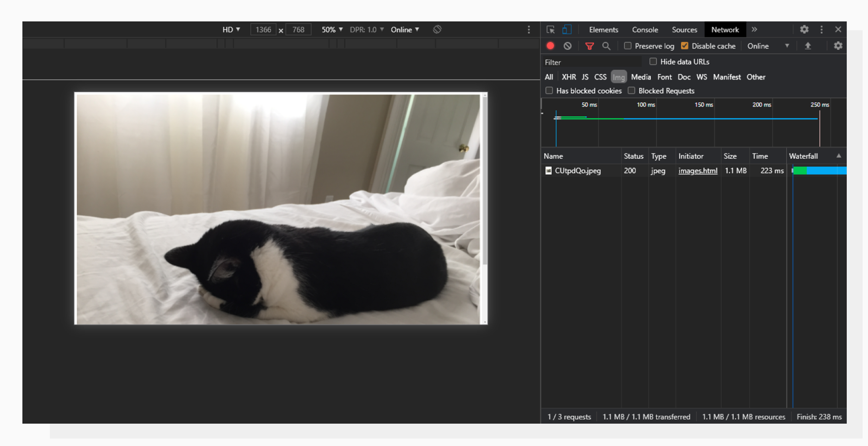
Task: Switch to the Console tab
Action: coord(645,30)
